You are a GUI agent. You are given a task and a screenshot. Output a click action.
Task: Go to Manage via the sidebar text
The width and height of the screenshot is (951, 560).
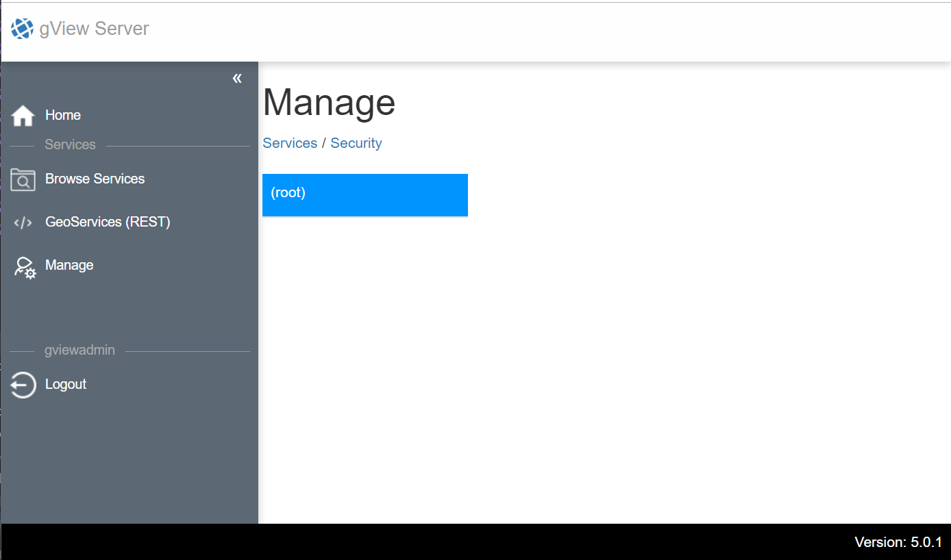(x=69, y=265)
